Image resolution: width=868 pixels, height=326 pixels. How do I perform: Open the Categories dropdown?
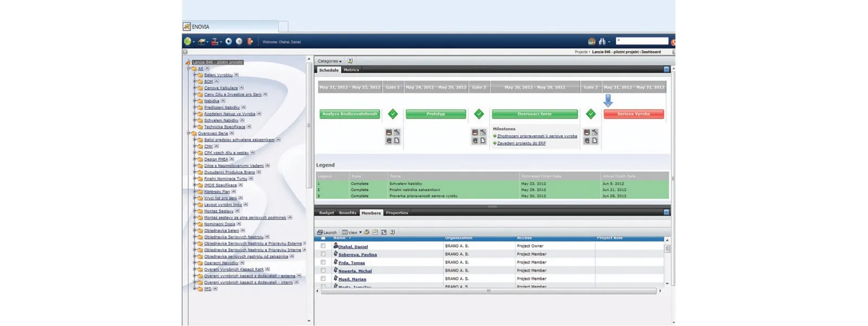[x=329, y=61]
